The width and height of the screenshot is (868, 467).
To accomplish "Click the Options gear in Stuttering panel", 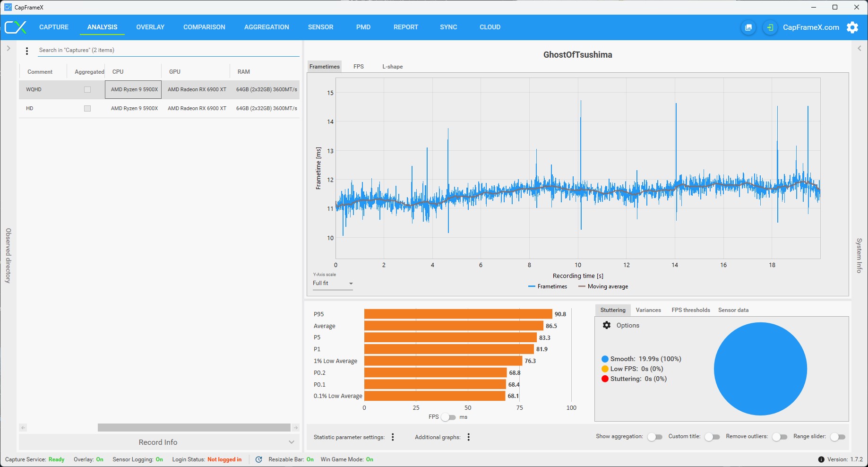I will click(607, 325).
